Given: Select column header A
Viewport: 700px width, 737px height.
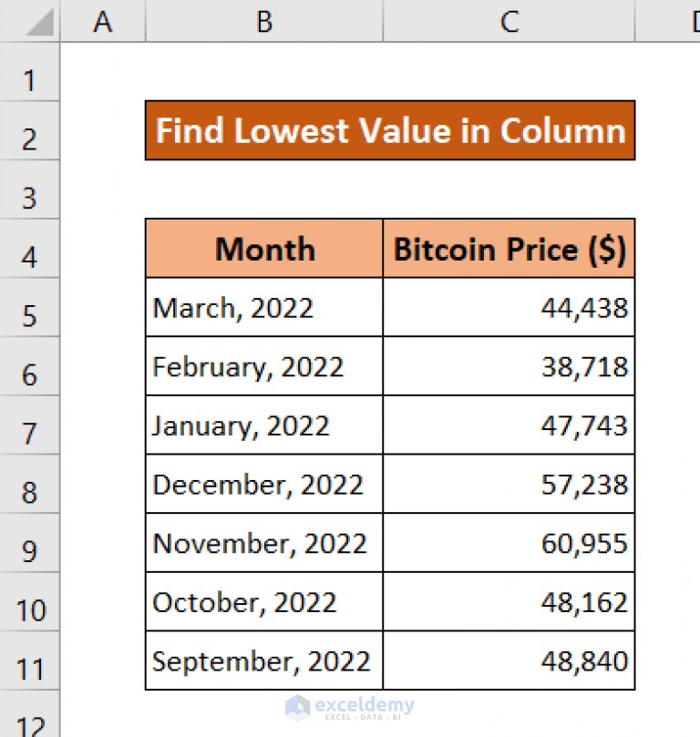Looking at the screenshot, I should 103,21.
